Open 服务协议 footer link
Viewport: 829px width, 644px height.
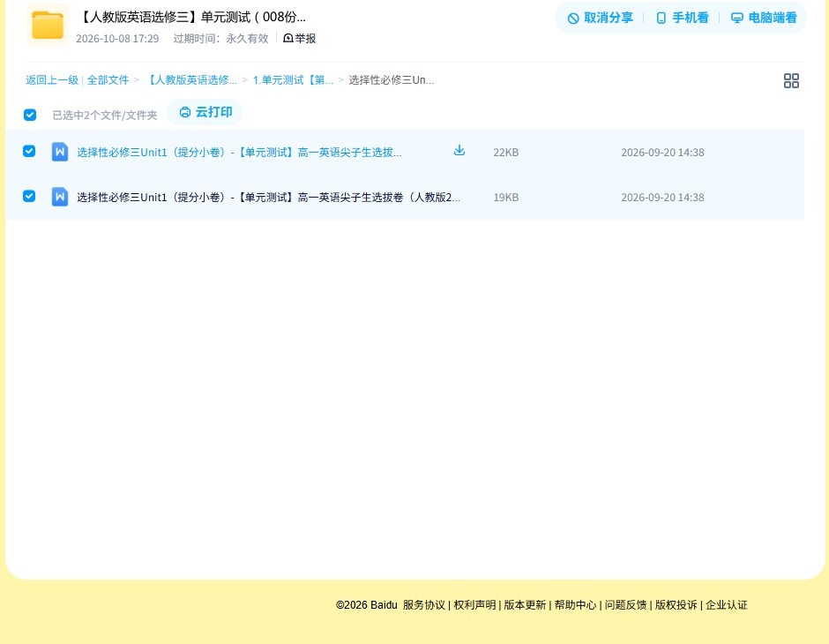click(x=424, y=605)
